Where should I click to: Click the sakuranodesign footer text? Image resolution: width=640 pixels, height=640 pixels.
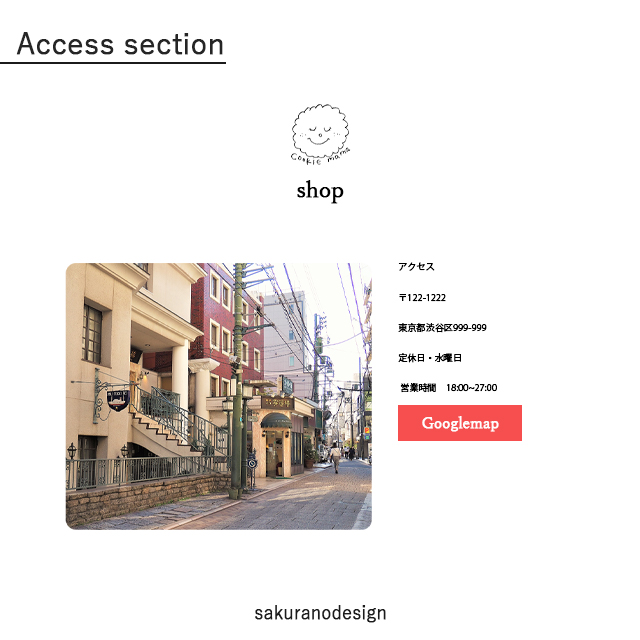click(320, 613)
